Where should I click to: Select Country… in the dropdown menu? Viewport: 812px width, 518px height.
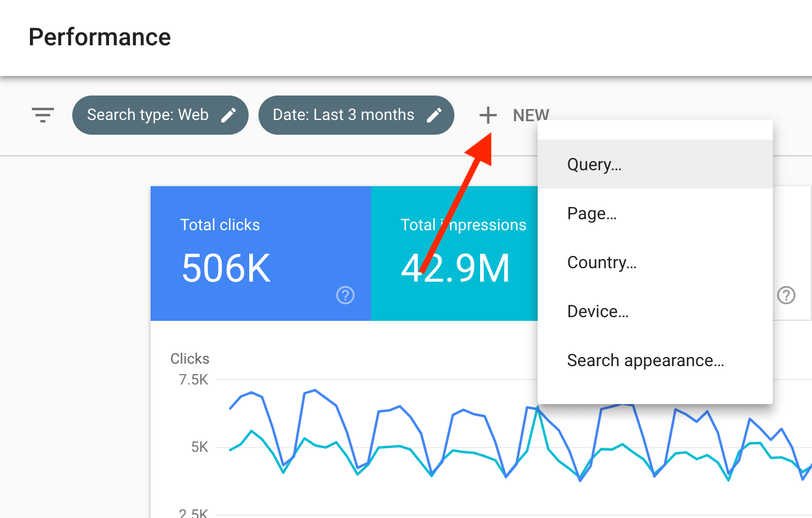point(655,262)
